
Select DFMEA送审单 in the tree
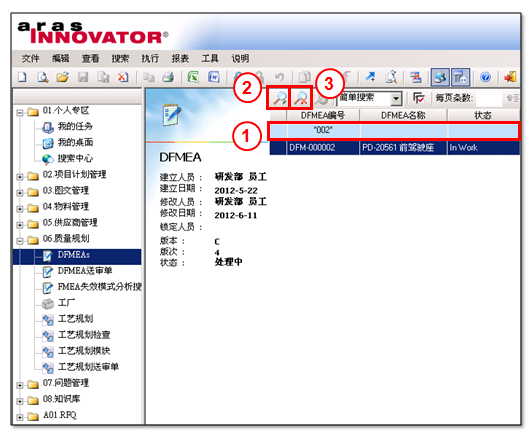[x=85, y=271]
